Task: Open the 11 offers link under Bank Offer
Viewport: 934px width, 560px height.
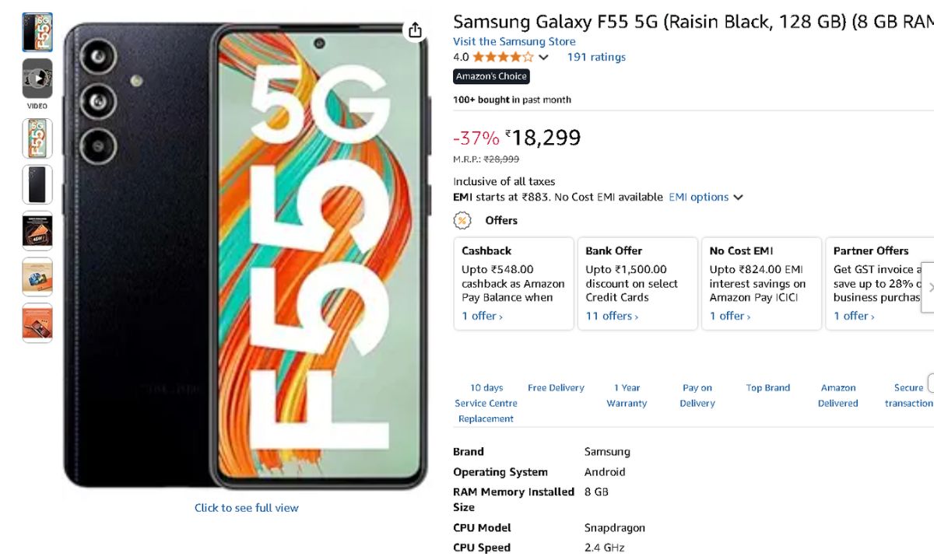Action: [x=612, y=316]
